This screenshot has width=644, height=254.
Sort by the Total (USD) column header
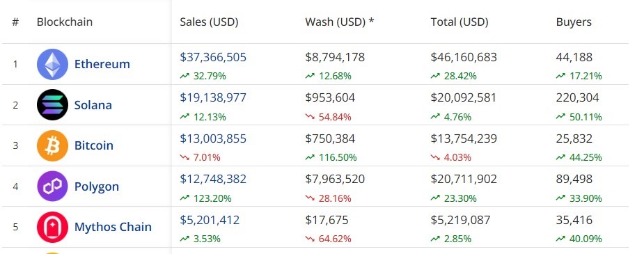460,22
